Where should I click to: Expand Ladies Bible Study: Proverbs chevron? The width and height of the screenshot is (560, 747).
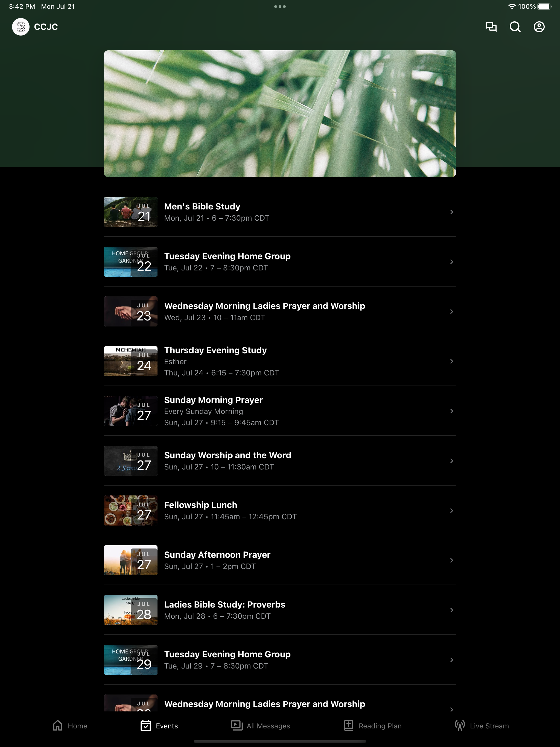(451, 610)
